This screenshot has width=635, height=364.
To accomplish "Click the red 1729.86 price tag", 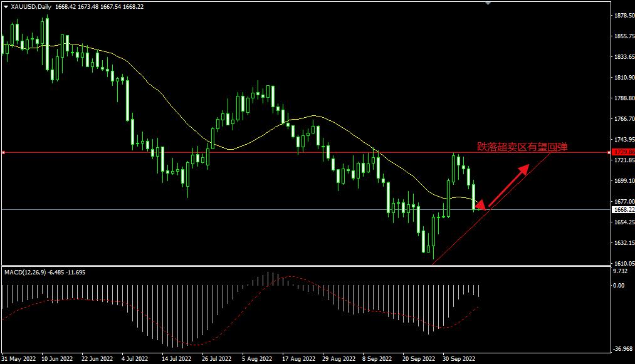I will click(624, 152).
